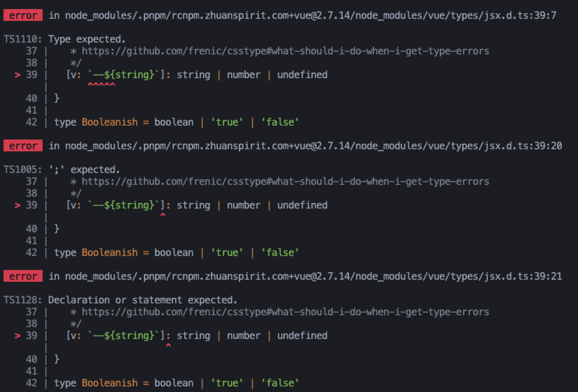Image resolution: width=578 pixels, height=392 pixels.
Task: Click the first Booleanish type name
Action: pos(110,122)
